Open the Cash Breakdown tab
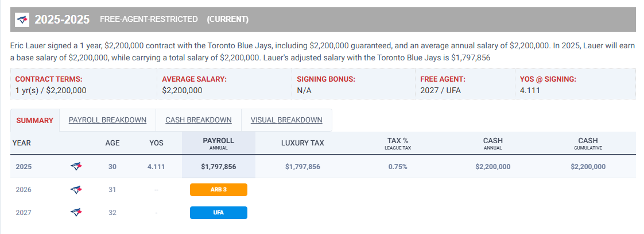Viewport: 644px width, 234px height. [x=199, y=120]
